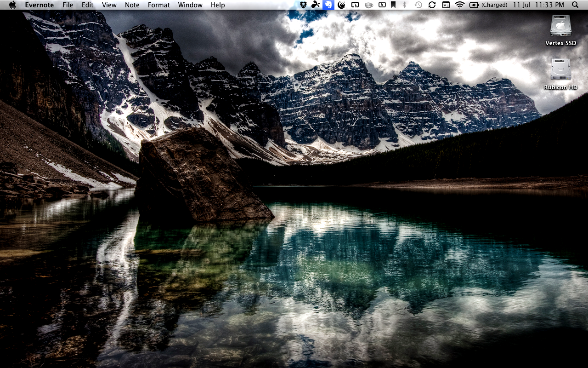Open the battery Charged status menu
588x368 pixels.
pyautogui.click(x=488, y=5)
